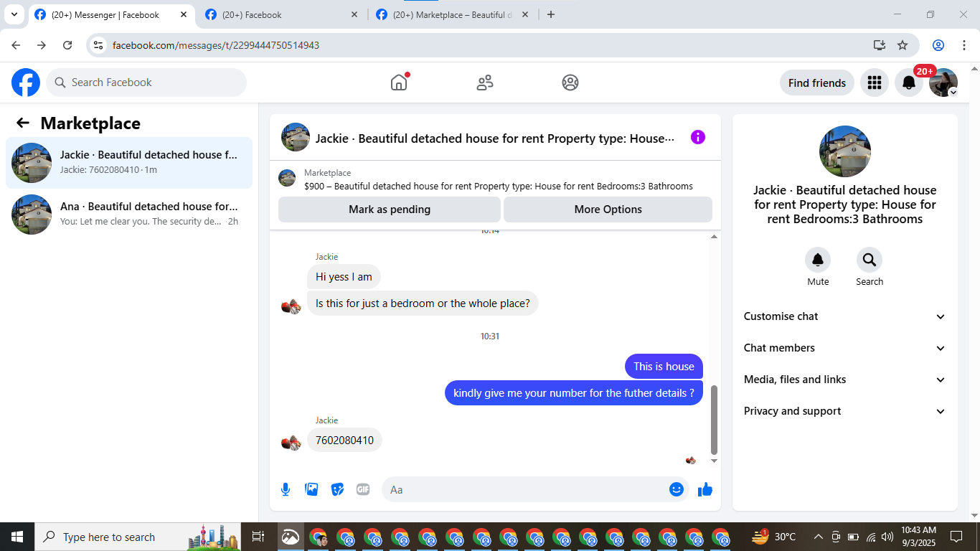The image size is (980, 551).
Task: Switch to the (20+) Facebook tab
Action: pyautogui.click(x=281, y=15)
